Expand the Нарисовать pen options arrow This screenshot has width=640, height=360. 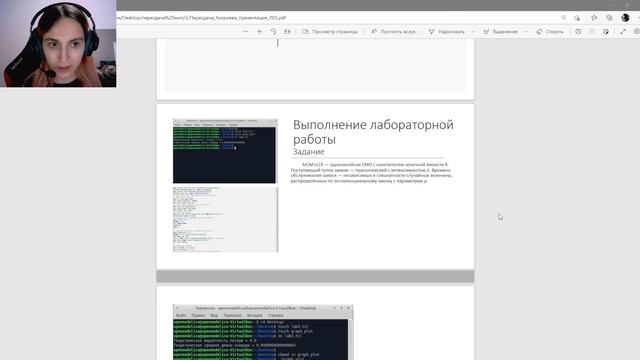pos(473,31)
